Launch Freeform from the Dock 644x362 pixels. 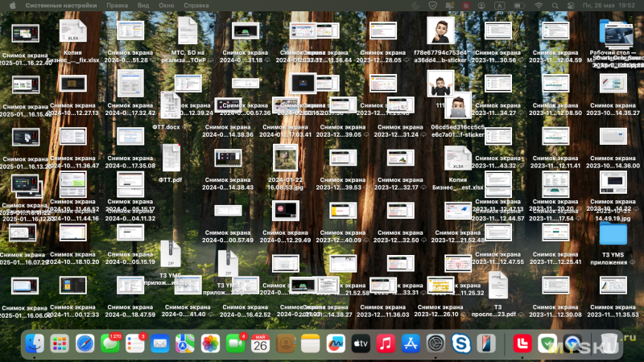[x=336, y=343]
